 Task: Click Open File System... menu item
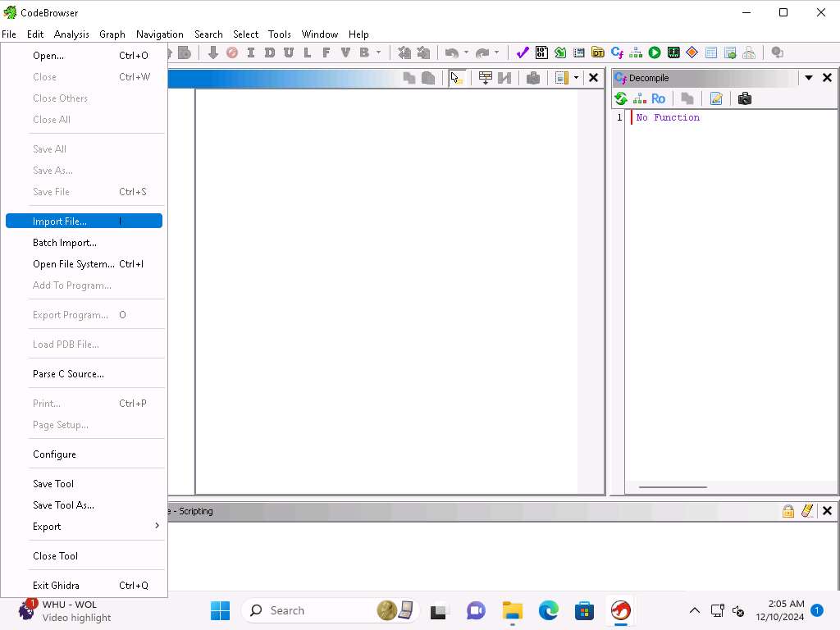(x=74, y=264)
